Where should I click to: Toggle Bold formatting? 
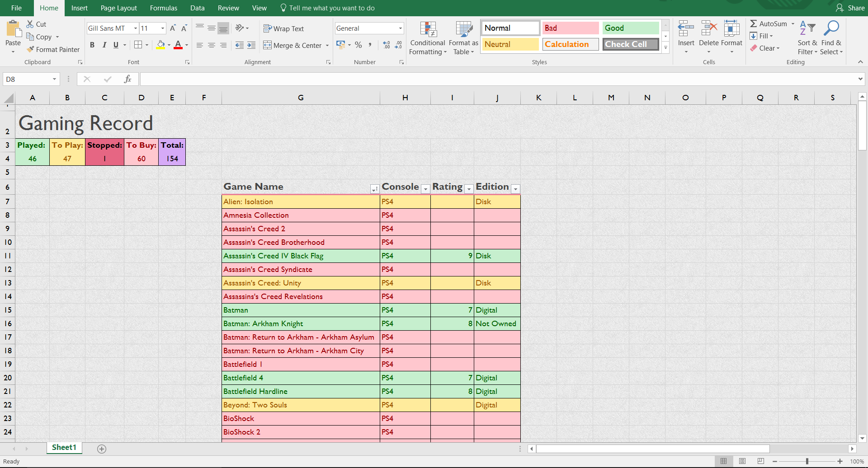[x=92, y=45]
